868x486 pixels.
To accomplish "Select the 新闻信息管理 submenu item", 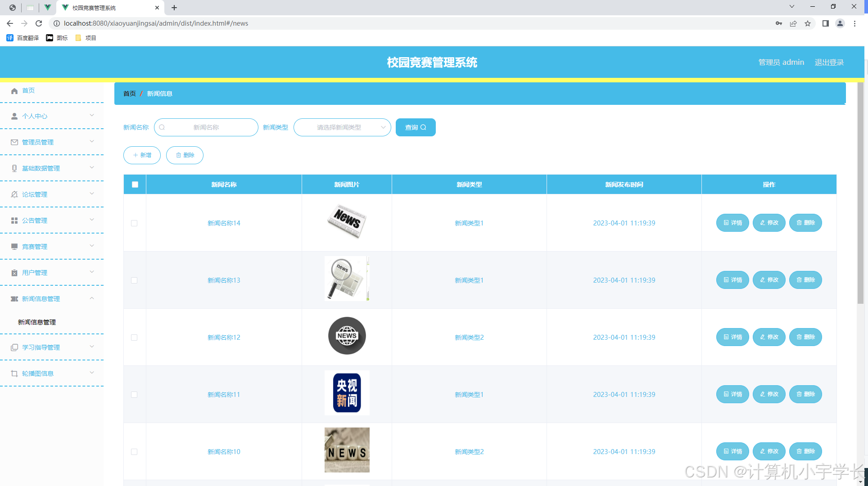I will coord(37,322).
